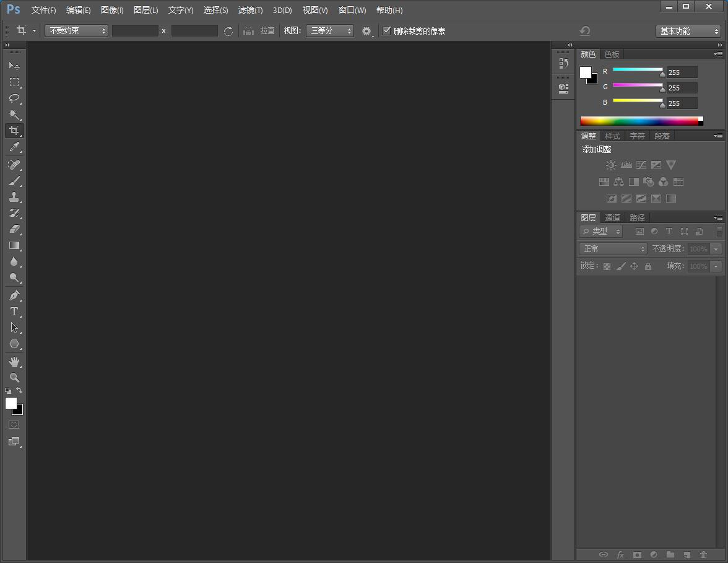Select the Clone Stamp tool
The width and height of the screenshot is (728, 563).
point(14,197)
